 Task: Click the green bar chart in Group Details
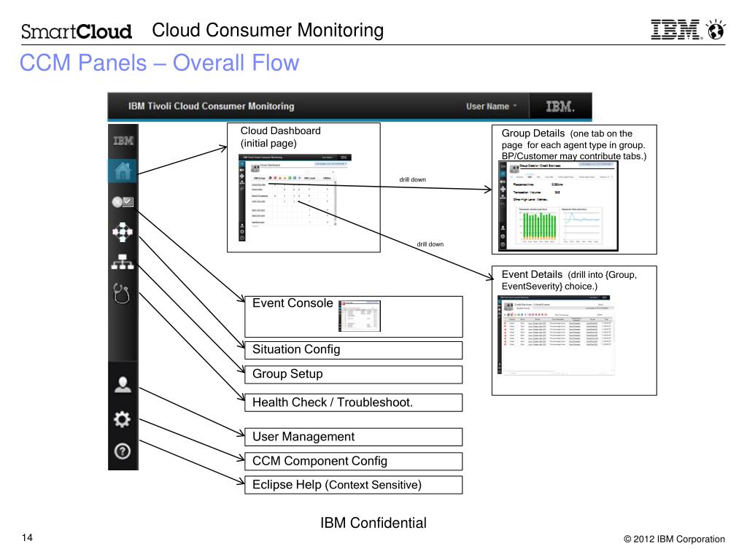(x=539, y=225)
